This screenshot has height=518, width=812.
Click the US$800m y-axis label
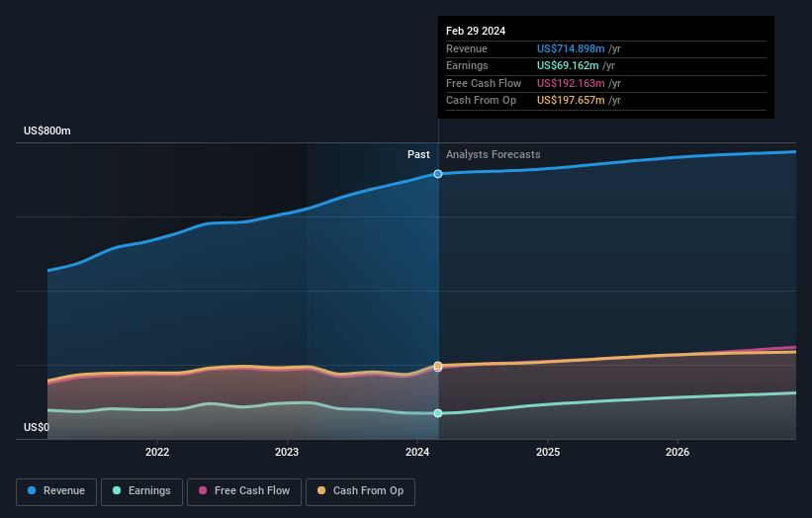tap(47, 130)
